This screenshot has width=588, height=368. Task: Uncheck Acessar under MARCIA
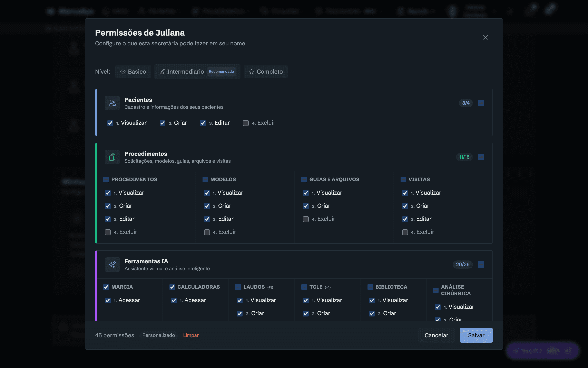(108, 300)
